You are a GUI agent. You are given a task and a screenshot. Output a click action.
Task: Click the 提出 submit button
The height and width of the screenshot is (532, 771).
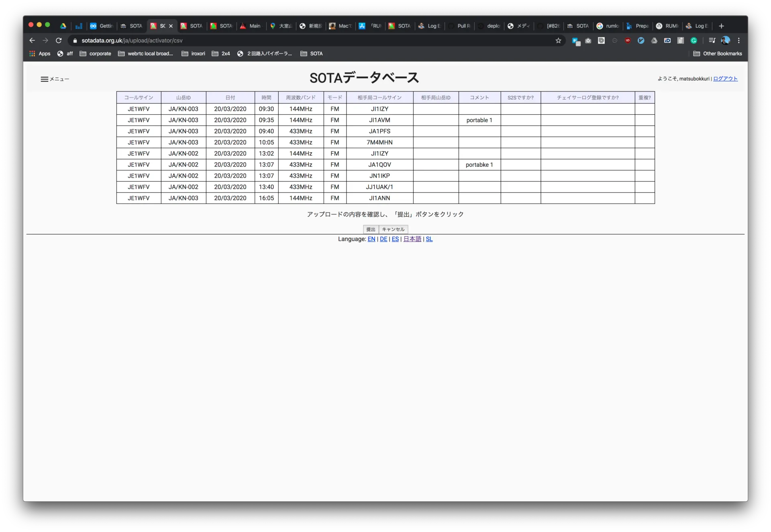pos(371,229)
